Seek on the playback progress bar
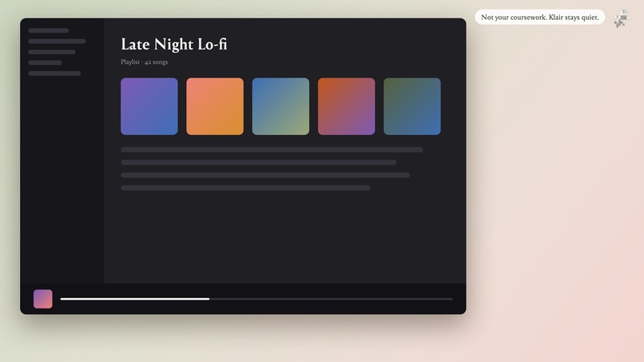 [x=256, y=299]
